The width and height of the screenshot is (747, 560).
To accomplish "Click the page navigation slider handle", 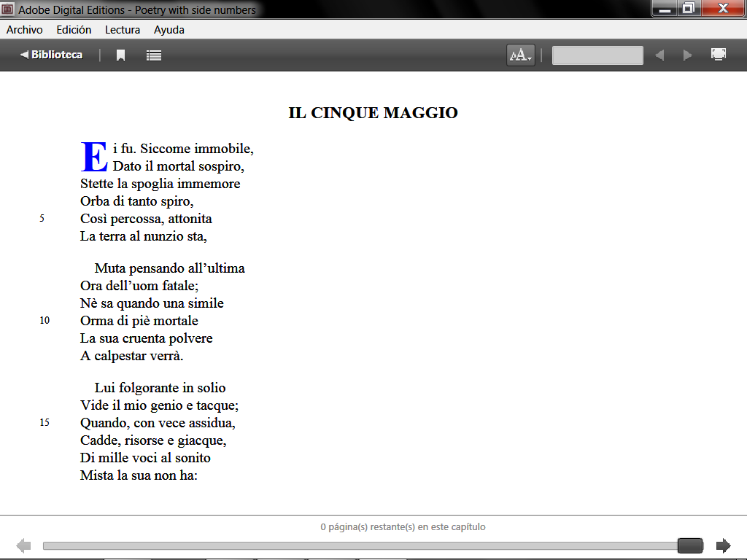I will 690,545.
